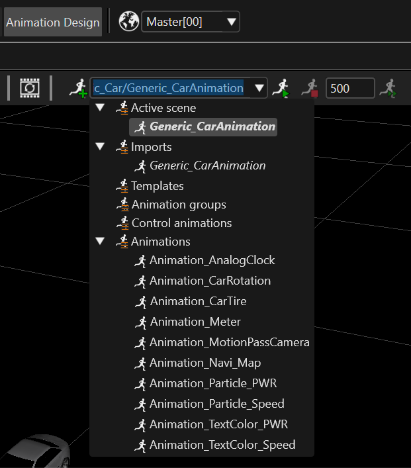Click the running icon right of 500 field

388,88
